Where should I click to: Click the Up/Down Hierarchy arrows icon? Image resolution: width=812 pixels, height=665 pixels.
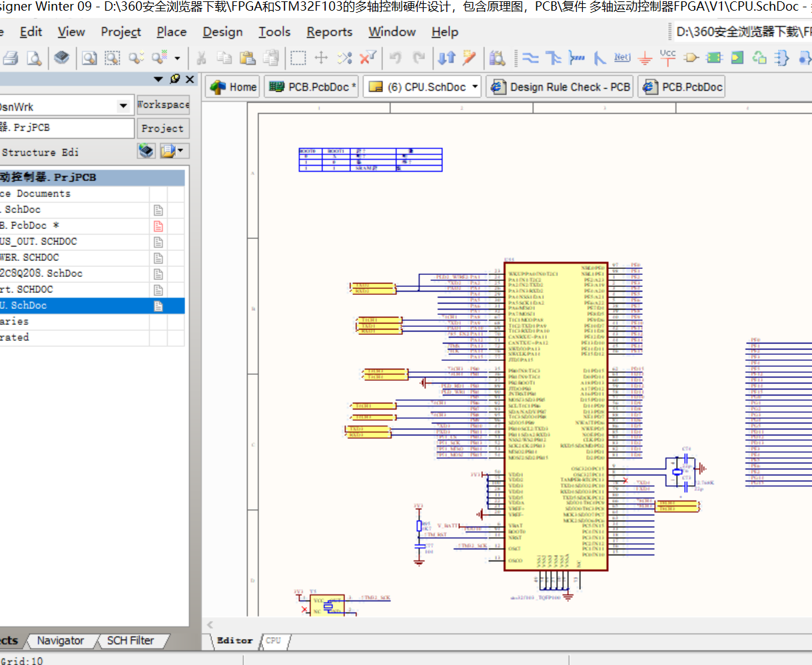(x=446, y=59)
